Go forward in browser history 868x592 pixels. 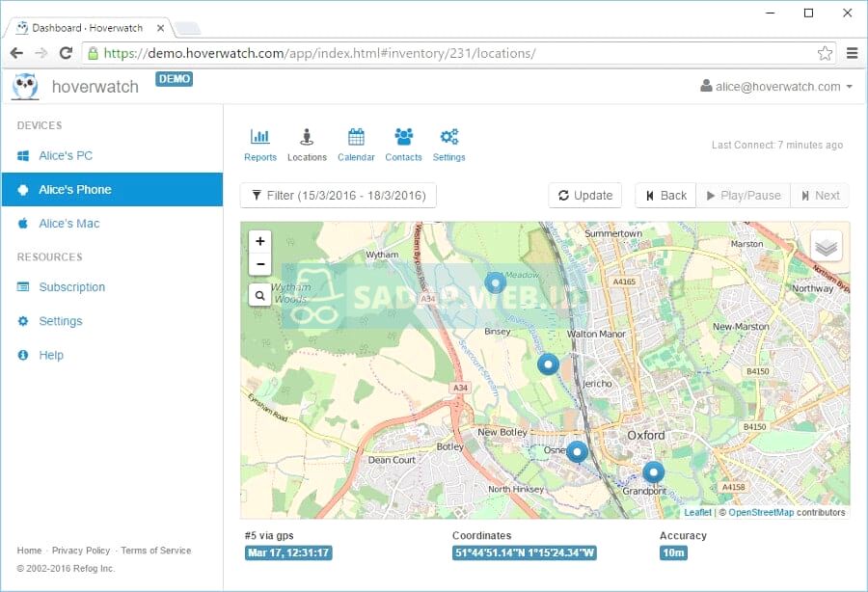pyautogui.click(x=41, y=53)
